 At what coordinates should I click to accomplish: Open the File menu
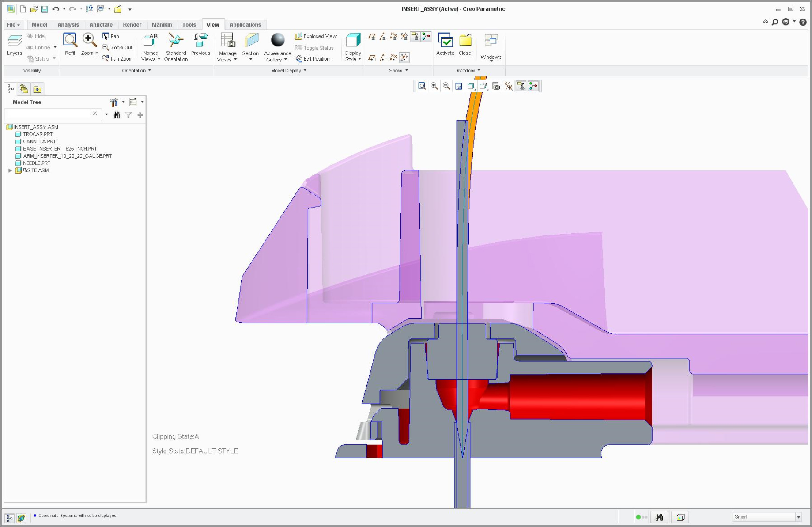[13, 25]
